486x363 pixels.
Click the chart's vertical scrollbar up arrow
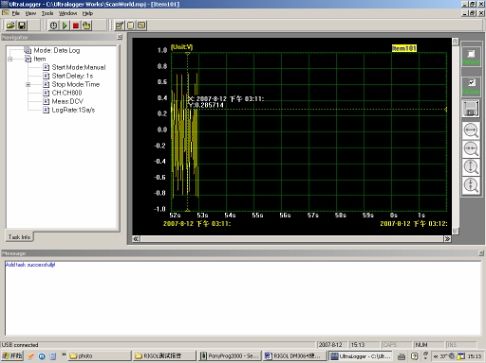pyautogui.click(x=455, y=41)
